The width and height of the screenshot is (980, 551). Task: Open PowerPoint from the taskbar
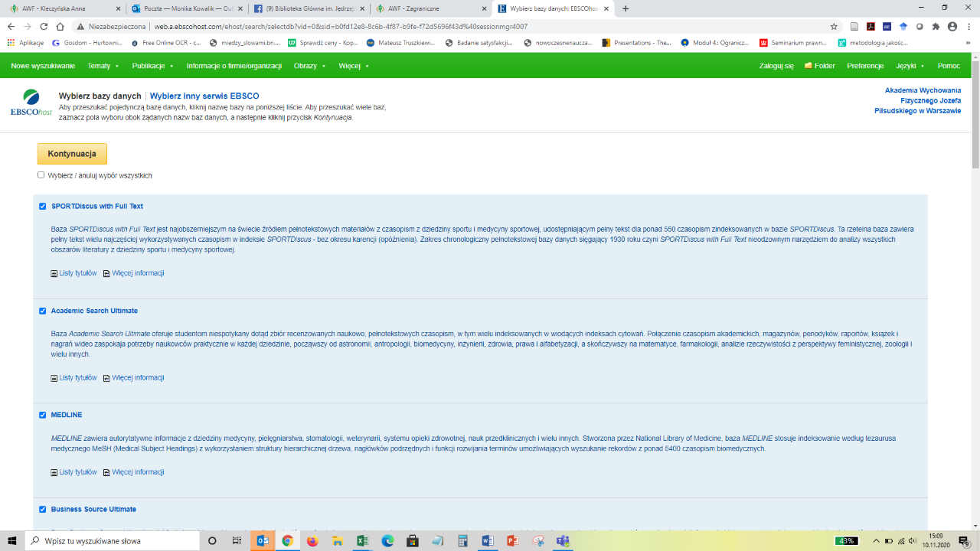coord(512,540)
